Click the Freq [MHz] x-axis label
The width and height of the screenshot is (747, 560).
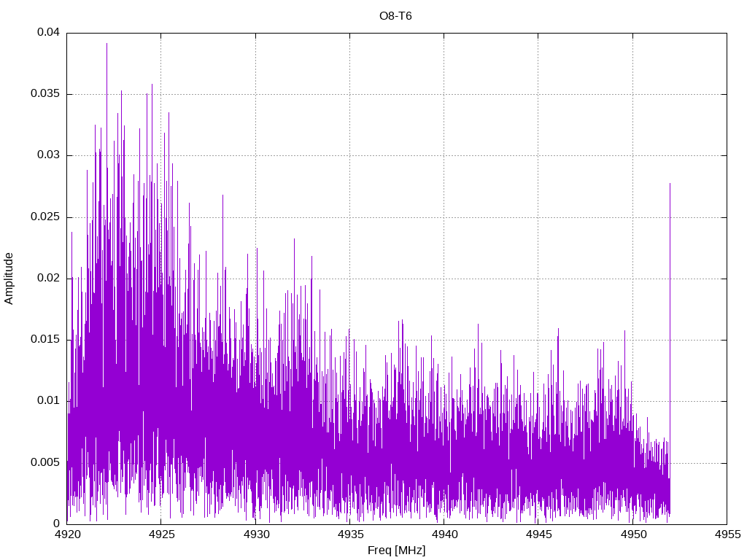pos(396,551)
